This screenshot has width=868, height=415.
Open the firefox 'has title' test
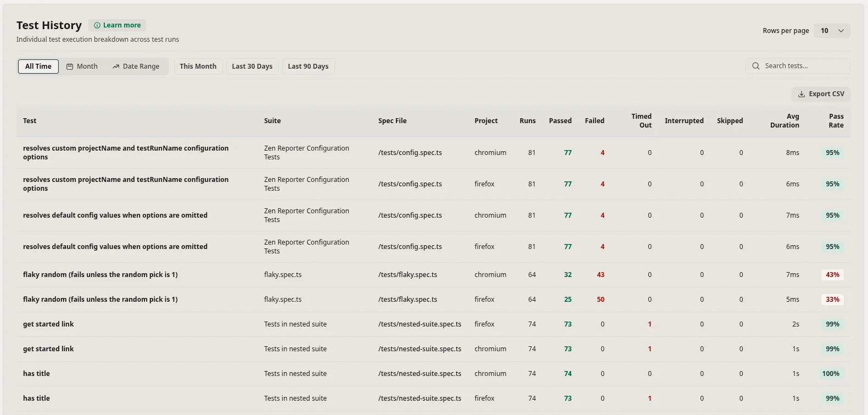coord(36,399)
